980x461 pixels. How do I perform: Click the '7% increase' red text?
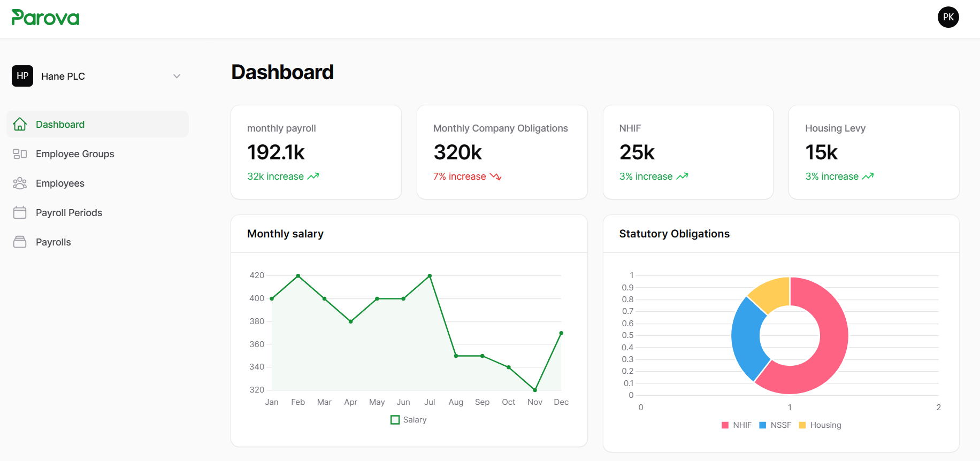(x=460, y=176)
